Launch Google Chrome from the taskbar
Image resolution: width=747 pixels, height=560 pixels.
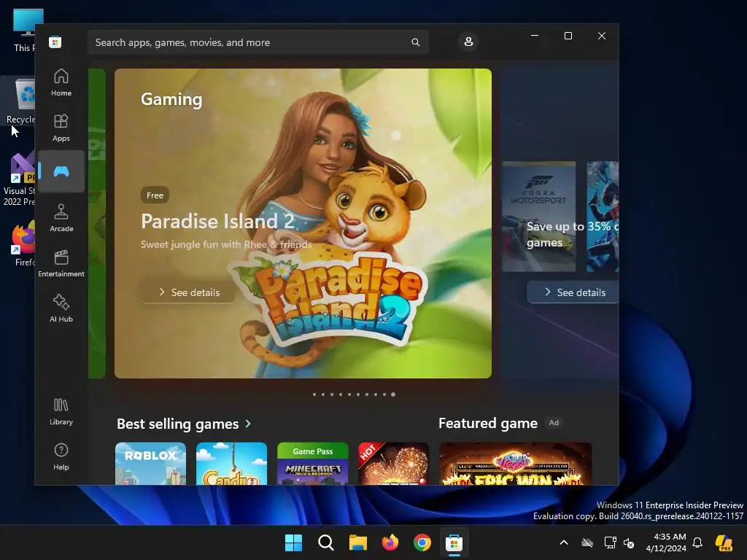pos(422,542)
